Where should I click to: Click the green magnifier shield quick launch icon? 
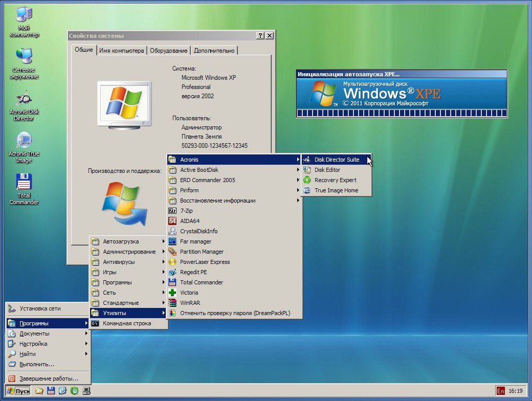[74, 391]
